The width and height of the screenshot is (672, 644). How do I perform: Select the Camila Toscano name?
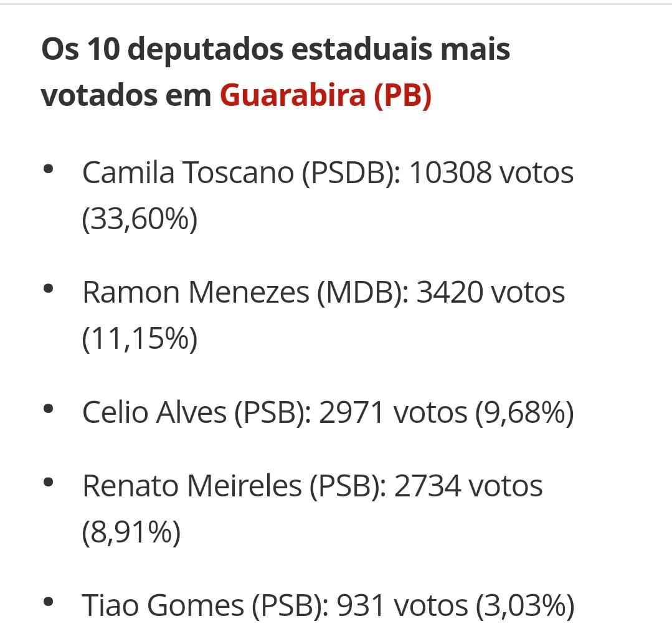coord(187,173)
